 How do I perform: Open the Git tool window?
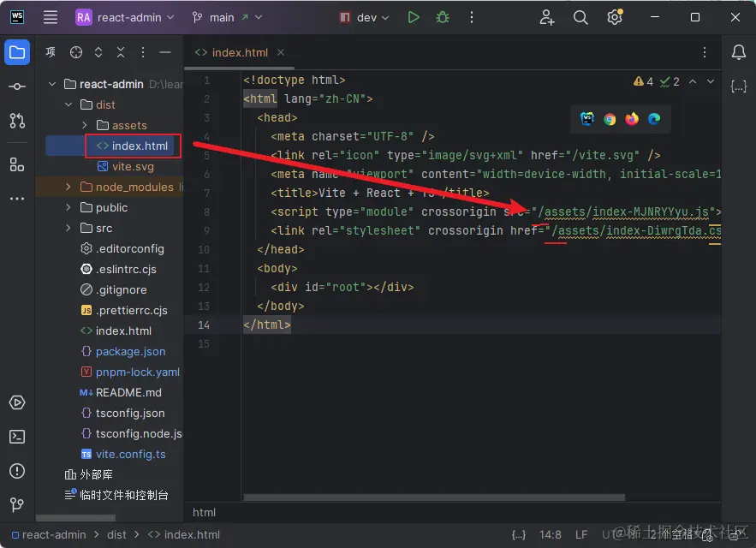(x=17, y=504)
